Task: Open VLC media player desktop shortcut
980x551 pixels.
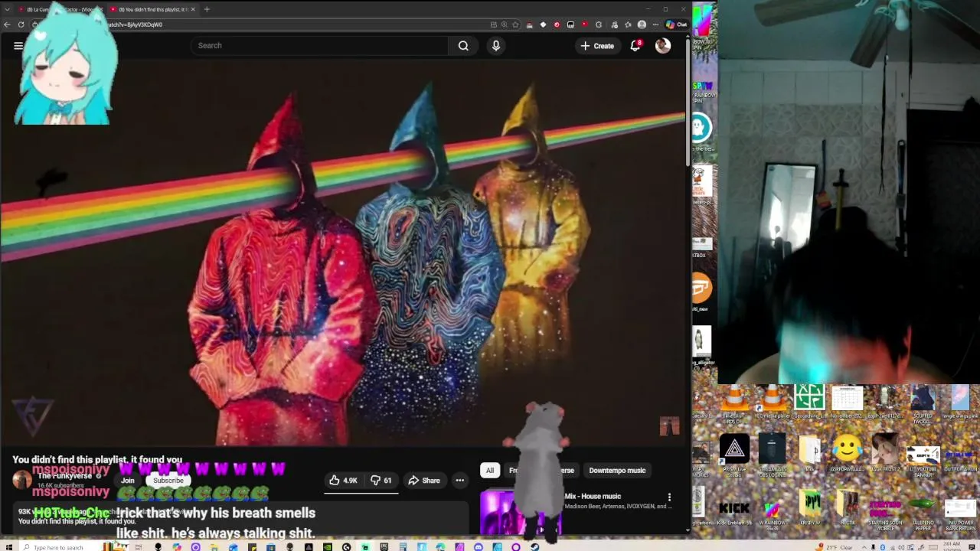Action: [x=772, y=403]
